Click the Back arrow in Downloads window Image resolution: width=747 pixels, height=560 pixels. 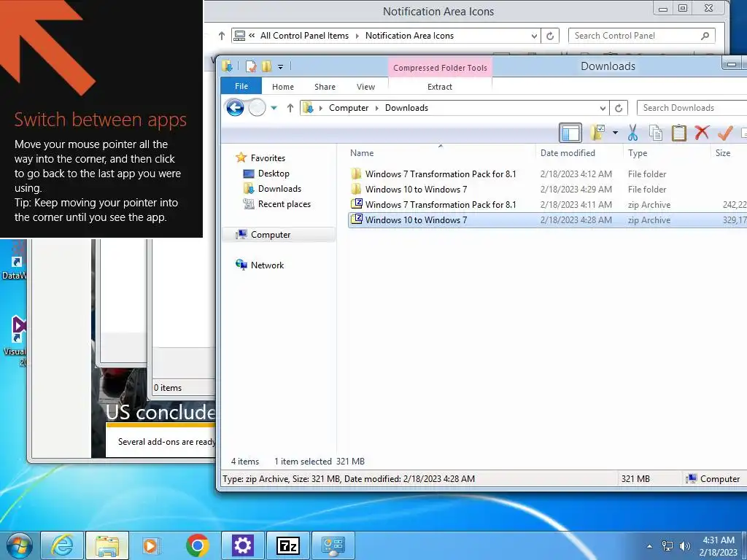(x=235, y=108)
